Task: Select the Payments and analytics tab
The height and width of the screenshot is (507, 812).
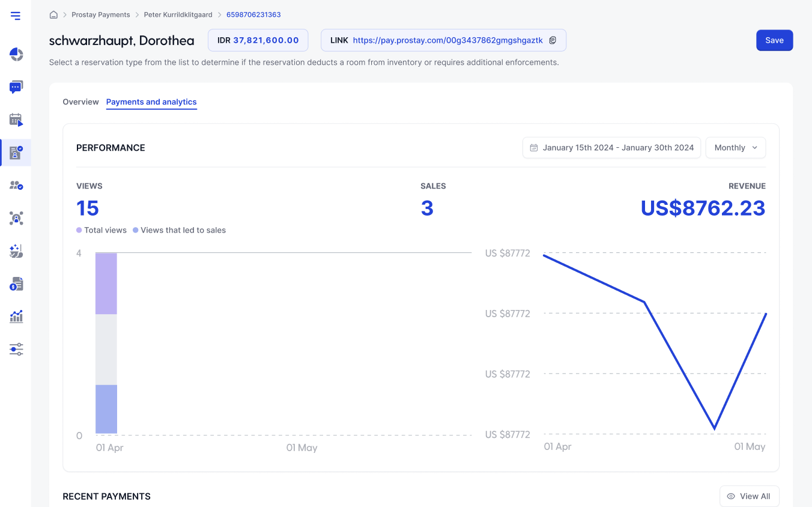Action: click(151, 102)
